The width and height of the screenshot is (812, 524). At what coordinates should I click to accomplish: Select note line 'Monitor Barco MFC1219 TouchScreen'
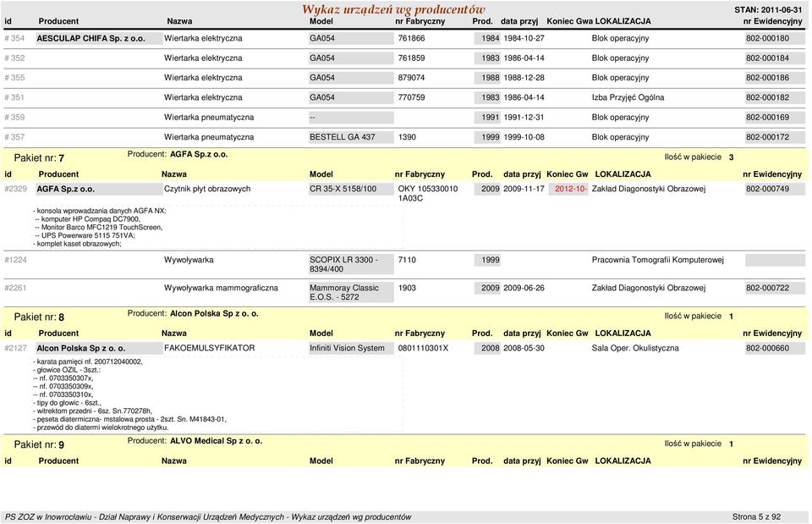click(101, 227)
